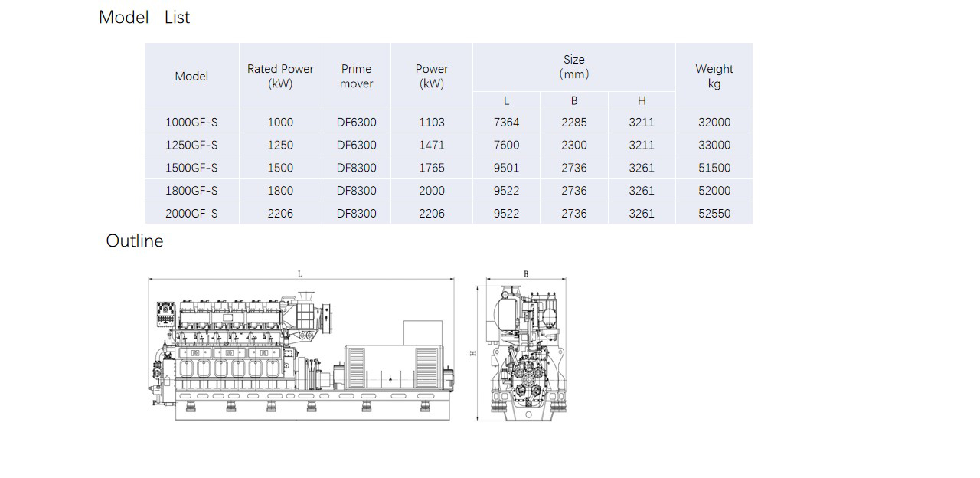Select length value 7364
The width and height of the screenshot is (980, 478).
coord(506,122)
